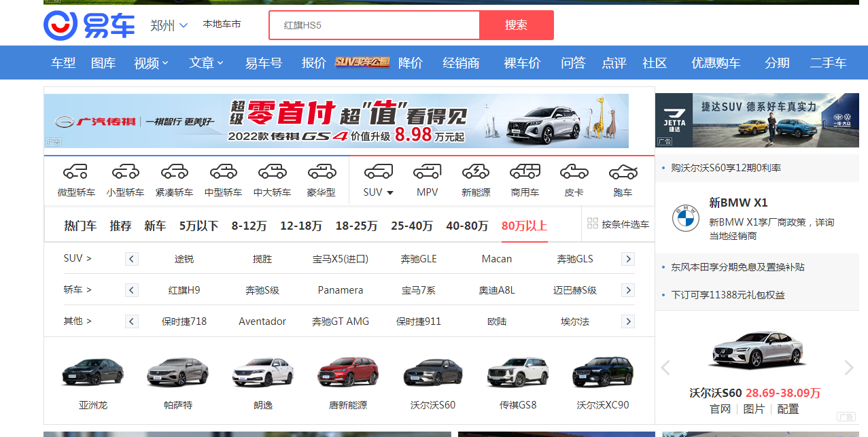
Task: Select the 25-40万 price tab
Action: coord(412,226)
